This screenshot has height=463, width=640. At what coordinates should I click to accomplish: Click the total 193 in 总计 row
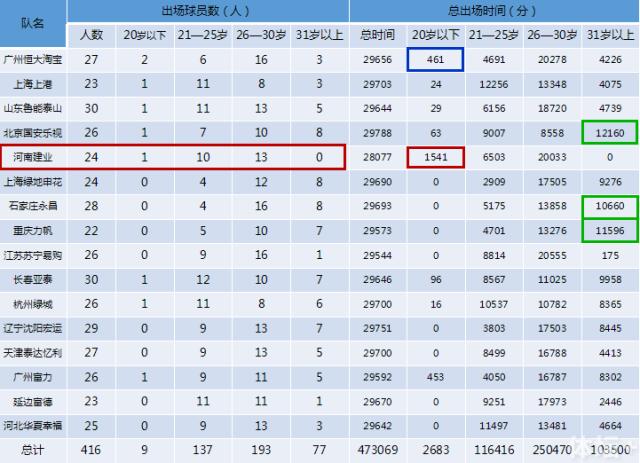pyautogui.click(x=261, y=450)
